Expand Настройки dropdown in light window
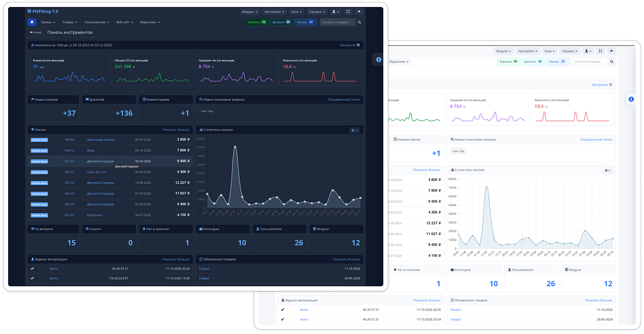644x334 pixels. (x=528, y=51)
